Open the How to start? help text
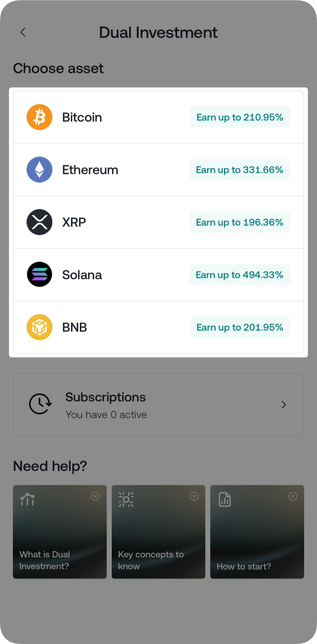Image resolution: width=317 pixels, height=644 pixels. coord(244,567)
